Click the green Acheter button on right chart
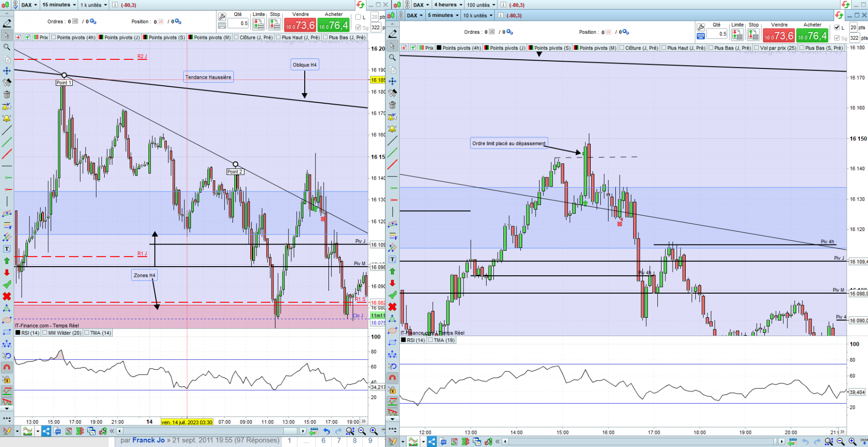868x447 pixels. pyautogui.click(x=813, y=35)
